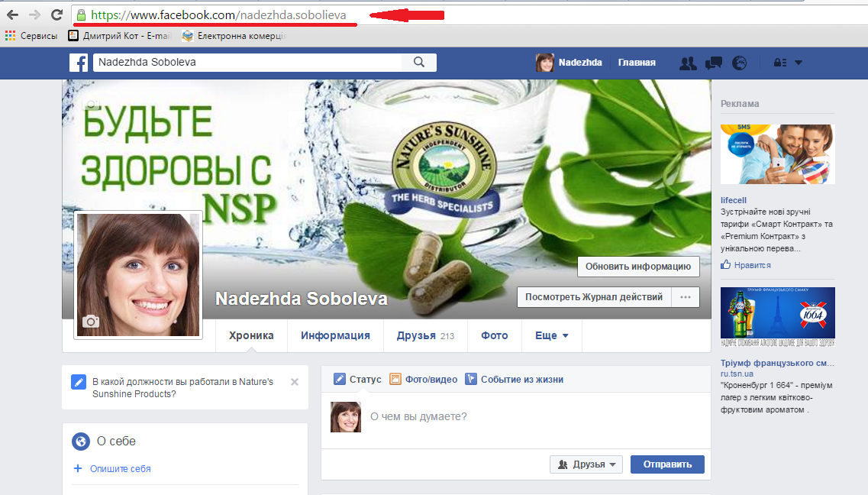This screenshot has height=495, width=868.
Task: Open messages icon in header
Action: tap(714, 63)
